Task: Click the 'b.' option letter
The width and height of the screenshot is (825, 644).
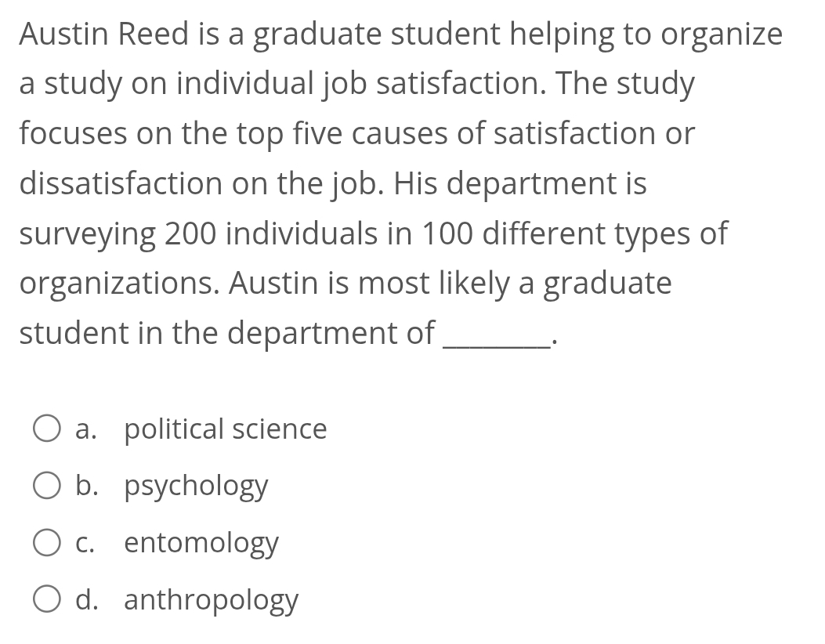Action: (x=87, y=486)
